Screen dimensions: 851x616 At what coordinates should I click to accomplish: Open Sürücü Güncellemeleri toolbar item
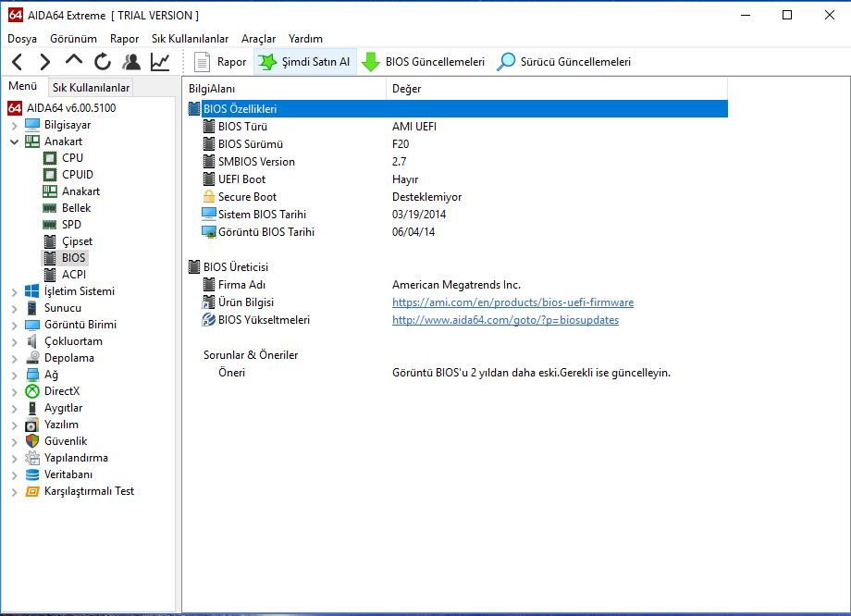pos(564,62)
